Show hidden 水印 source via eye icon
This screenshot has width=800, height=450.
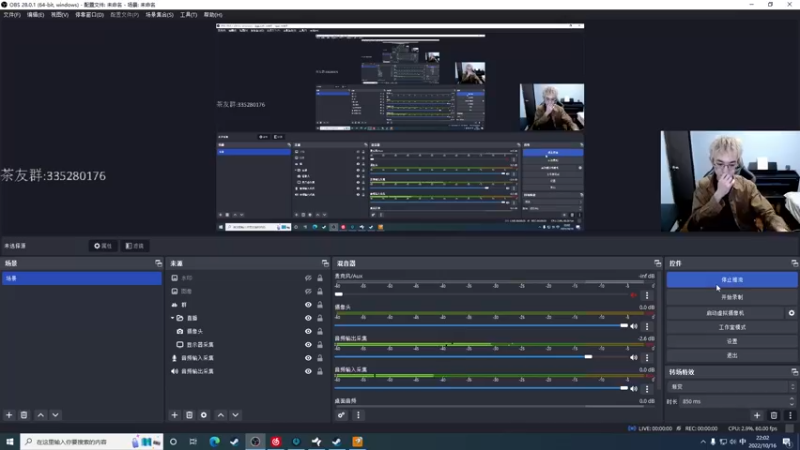pyautogui.click(x=308, y=278)
